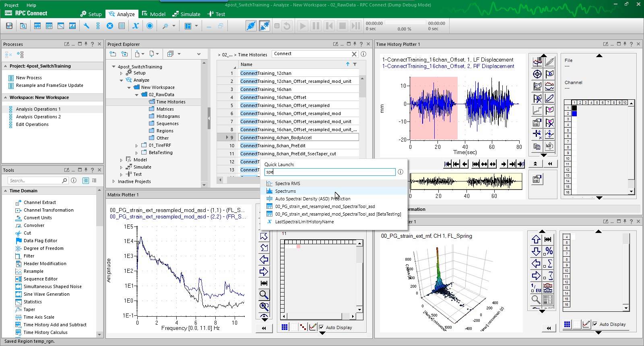The width and height of the screenshot is (644, 346).
Task: Open the Resample and FrameSize Update process
Action: pos(50,86)
